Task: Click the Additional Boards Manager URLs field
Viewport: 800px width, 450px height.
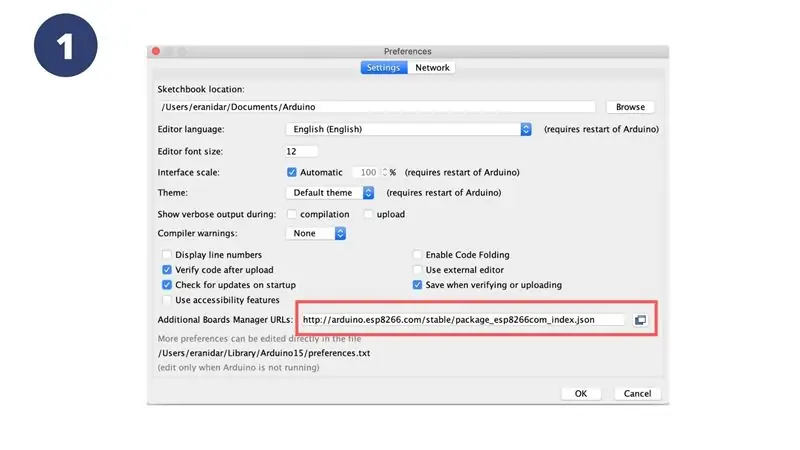Action: pos(462,320)
